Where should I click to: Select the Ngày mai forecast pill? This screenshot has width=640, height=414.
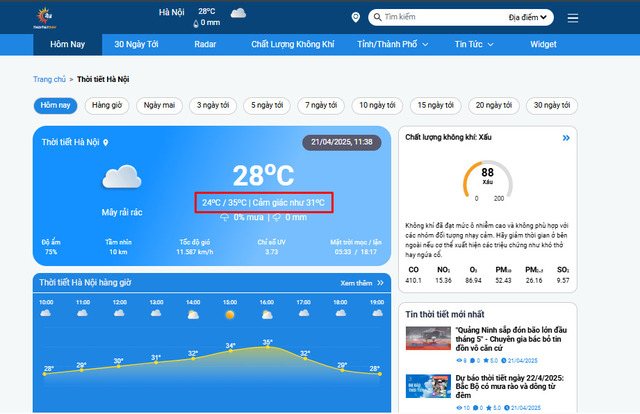[x=159, y=105]
